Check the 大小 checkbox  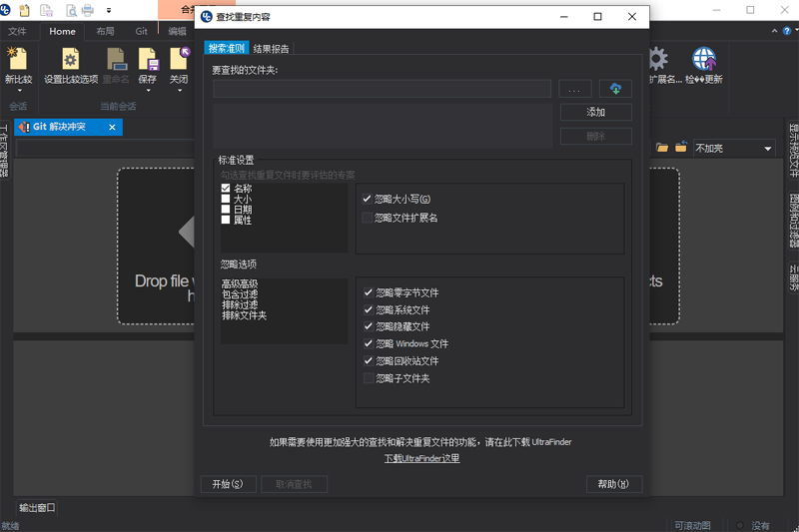[226, 199]
